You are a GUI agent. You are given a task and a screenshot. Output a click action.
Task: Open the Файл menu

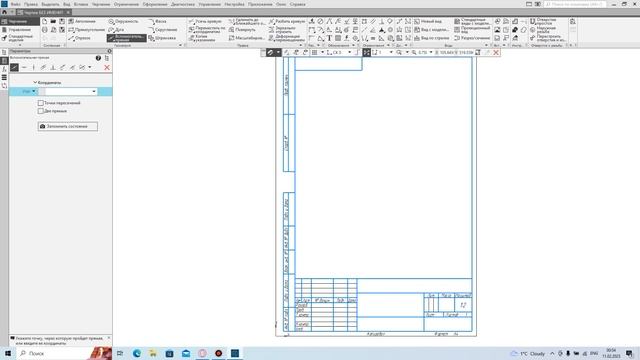click(16, 4)
